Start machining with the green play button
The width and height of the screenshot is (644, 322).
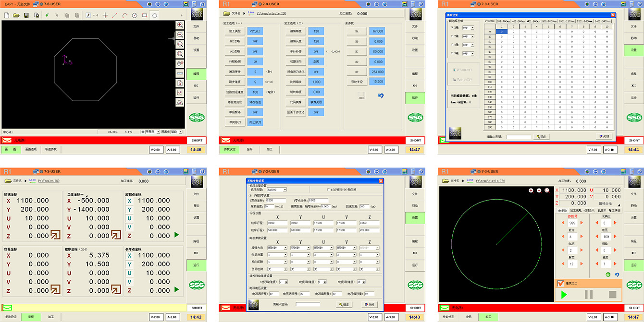point(565,295)
